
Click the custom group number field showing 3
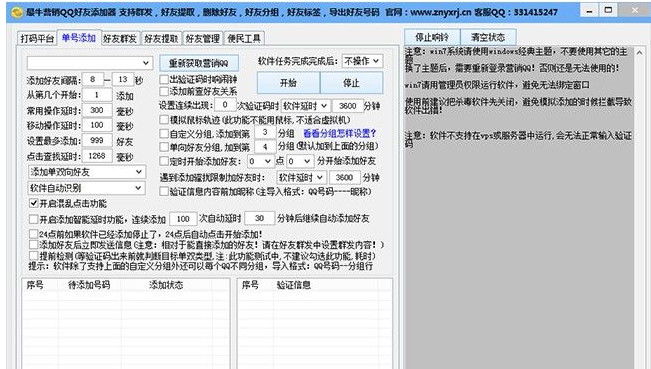265,132
